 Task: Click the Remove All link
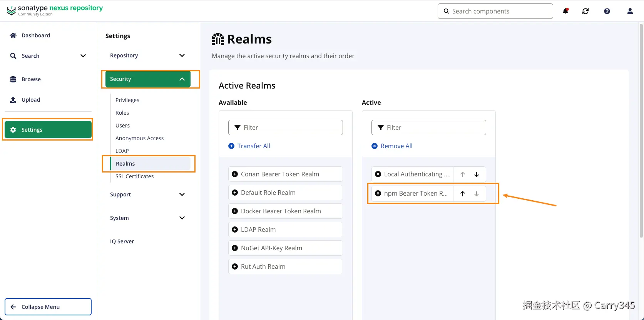396,146
